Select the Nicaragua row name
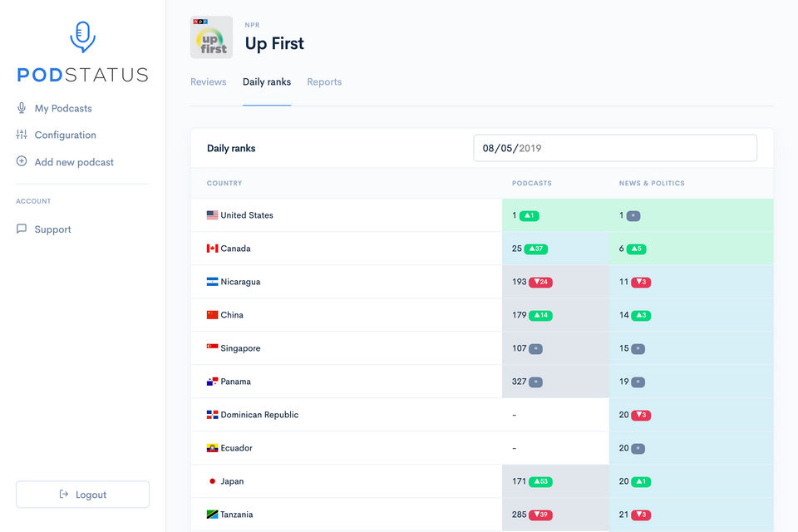Screen dimensions: 798x532 tap(240, 282)
